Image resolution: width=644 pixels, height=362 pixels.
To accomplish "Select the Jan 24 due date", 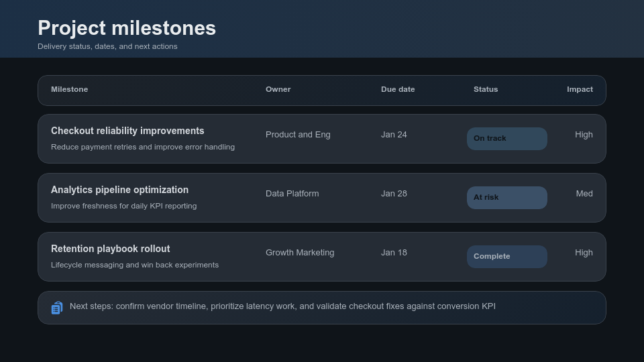I will coord(394,135).
